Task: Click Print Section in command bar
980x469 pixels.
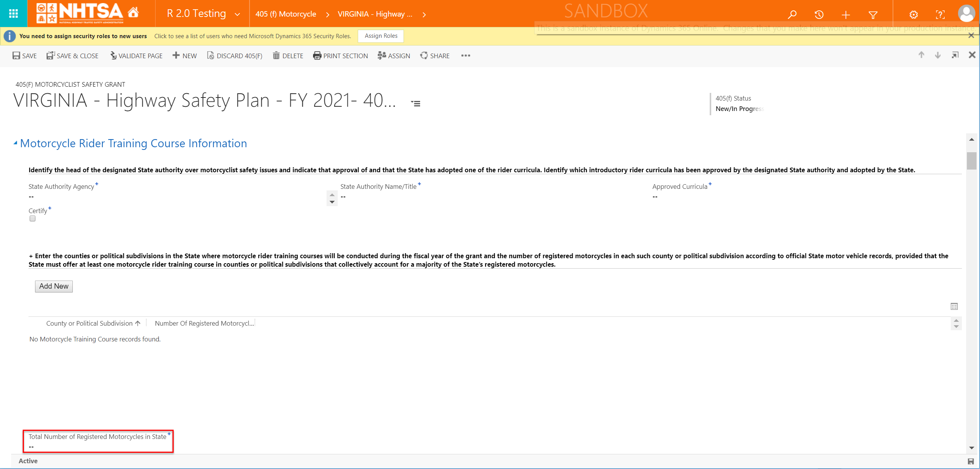Action: click(340, 56)
